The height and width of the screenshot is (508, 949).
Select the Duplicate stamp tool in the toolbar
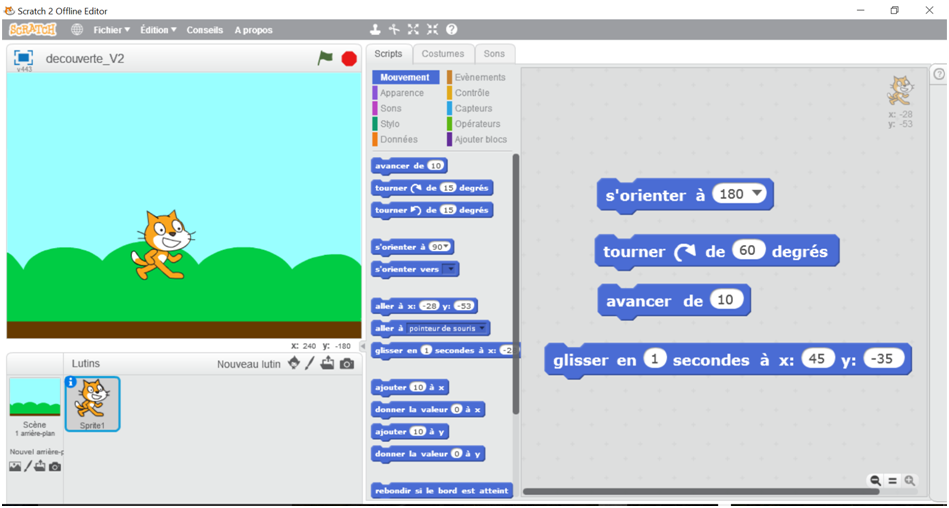pos(376,30)
